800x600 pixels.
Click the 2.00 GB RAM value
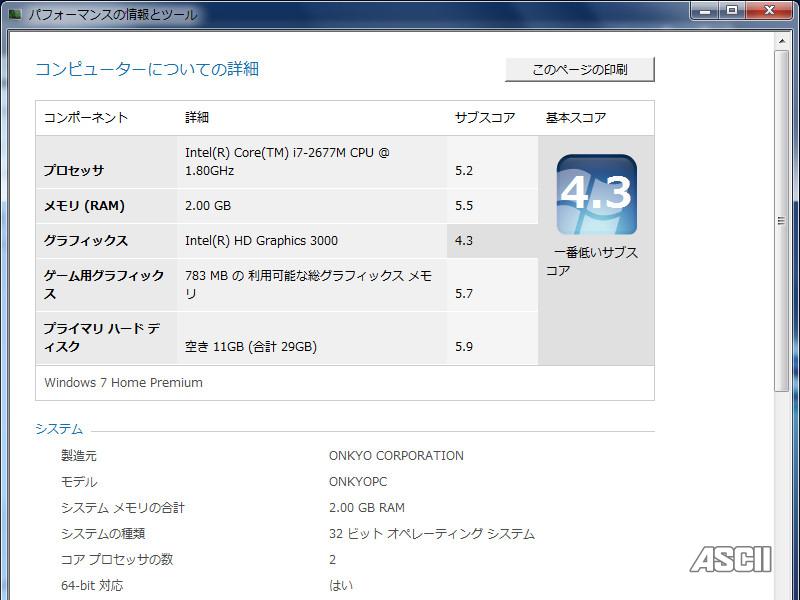tap(367, 508)
